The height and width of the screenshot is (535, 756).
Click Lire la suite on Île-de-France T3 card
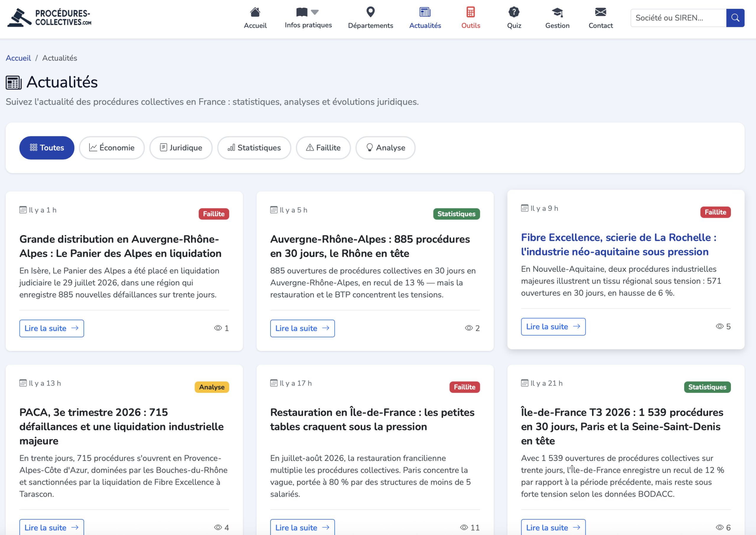[553, 527]
